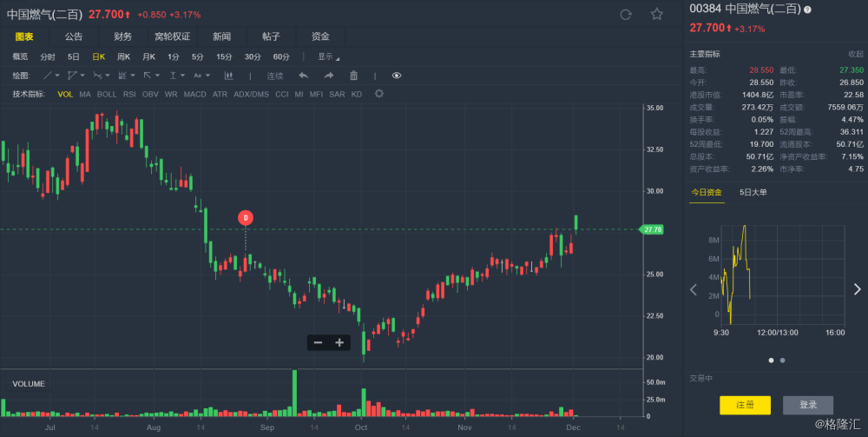Zoom in chart with plus button
Image resolution: width=868 pixels, height=437 pixels.
tap(339, 343)
